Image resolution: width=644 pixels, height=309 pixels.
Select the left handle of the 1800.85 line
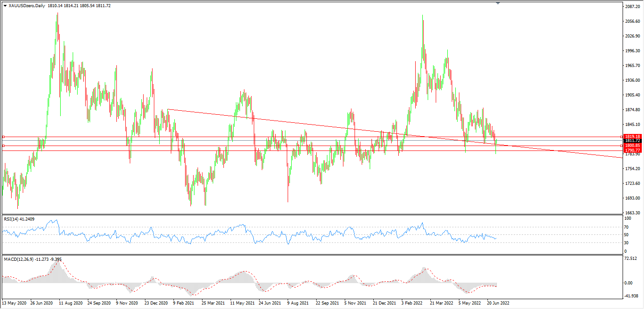[3, 146]
